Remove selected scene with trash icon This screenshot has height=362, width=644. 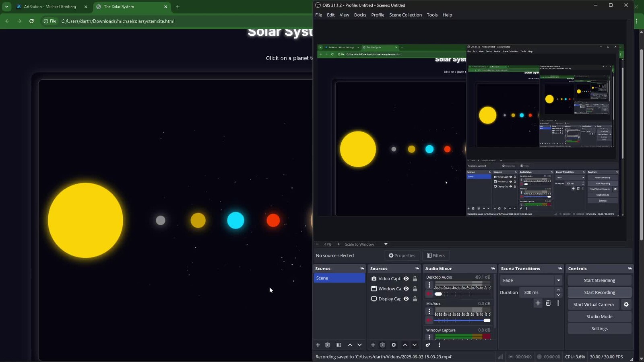328,345
